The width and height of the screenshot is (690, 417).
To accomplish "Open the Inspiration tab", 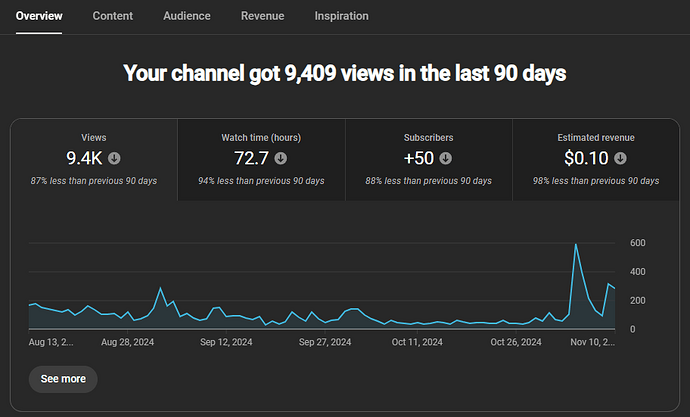I will [x=341, y=16].
